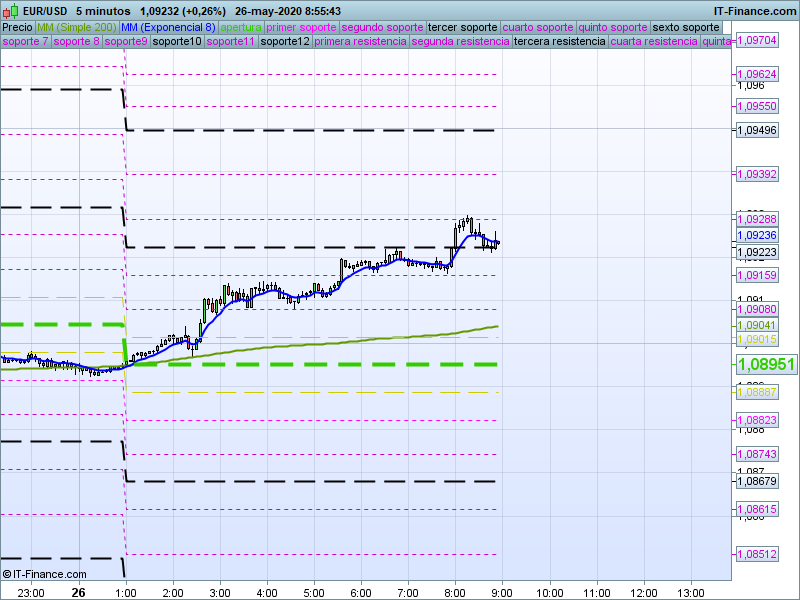Click the 1,09041 moving average price tag

click(756, 325)
